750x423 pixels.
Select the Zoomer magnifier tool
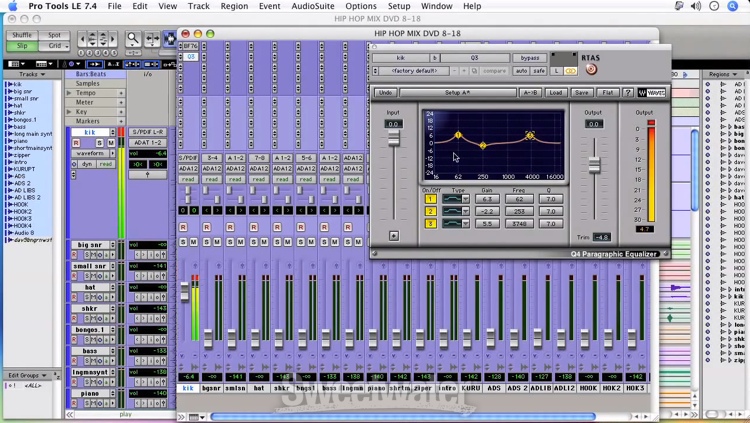click(133, 39)
